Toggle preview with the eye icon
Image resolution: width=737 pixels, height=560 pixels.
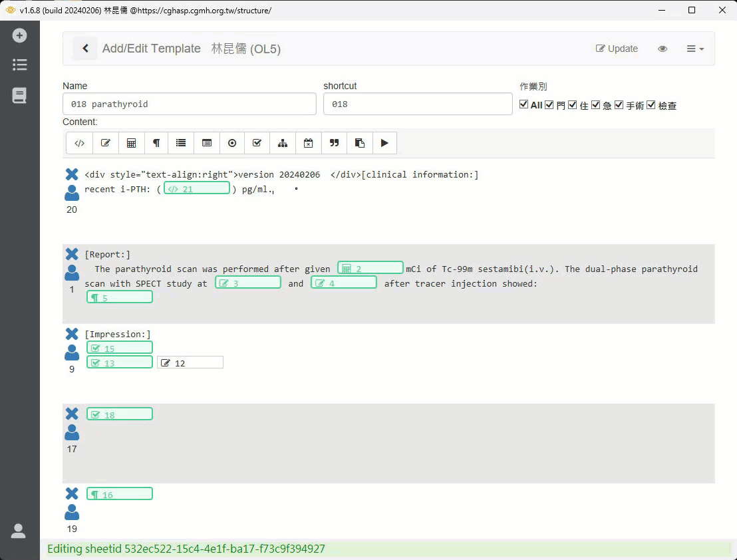[663, 49]
